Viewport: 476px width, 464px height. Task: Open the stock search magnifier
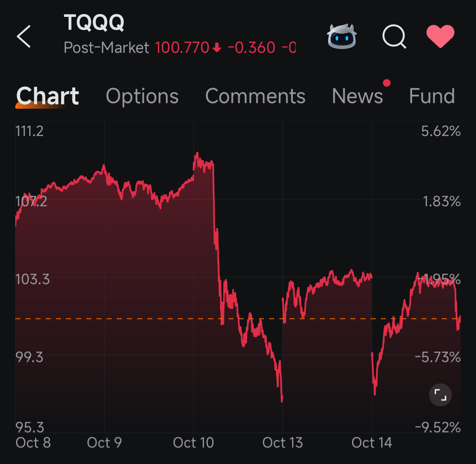pos(394,37)
